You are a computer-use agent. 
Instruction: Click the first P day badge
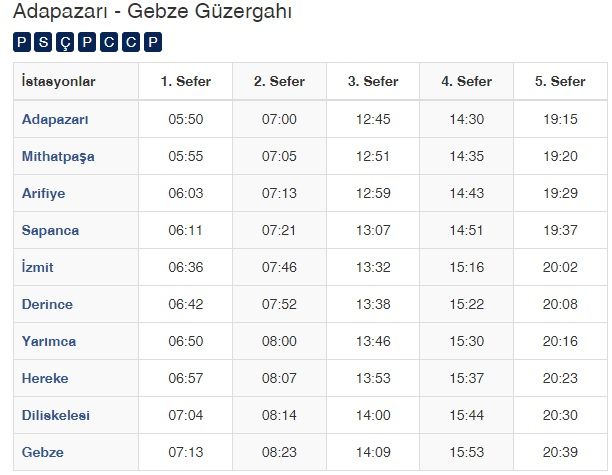[21, 42]
